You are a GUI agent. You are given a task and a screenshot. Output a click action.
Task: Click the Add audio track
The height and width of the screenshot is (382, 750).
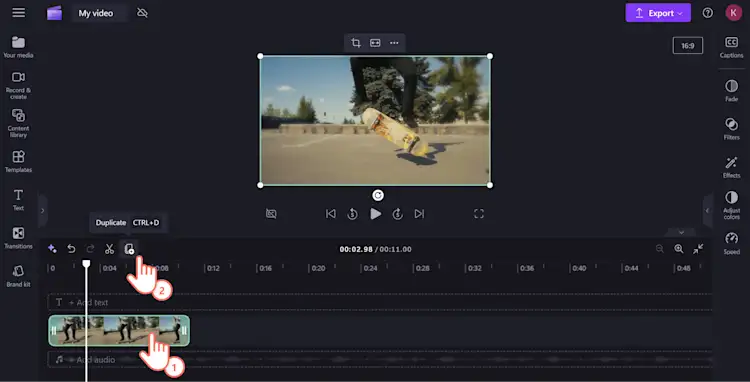(380, 359)
